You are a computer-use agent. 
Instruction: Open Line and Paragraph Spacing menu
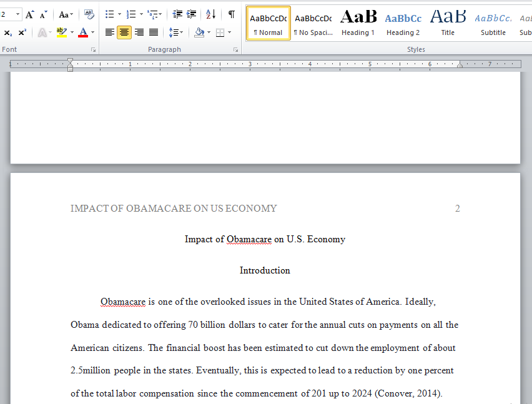point(175,32)
